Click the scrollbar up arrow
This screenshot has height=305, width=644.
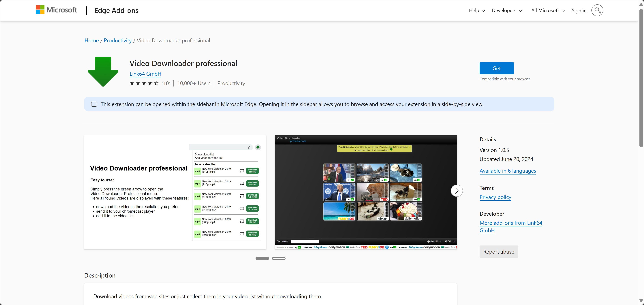641,5
